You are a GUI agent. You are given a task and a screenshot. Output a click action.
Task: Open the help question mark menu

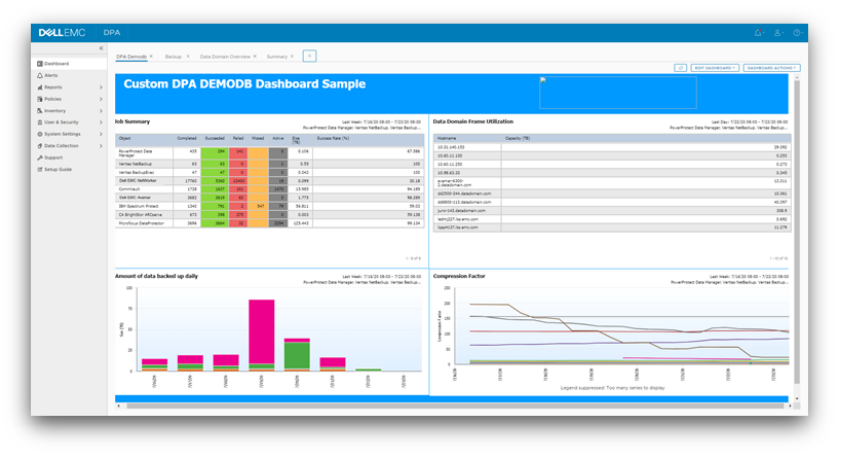coord(797,33)
